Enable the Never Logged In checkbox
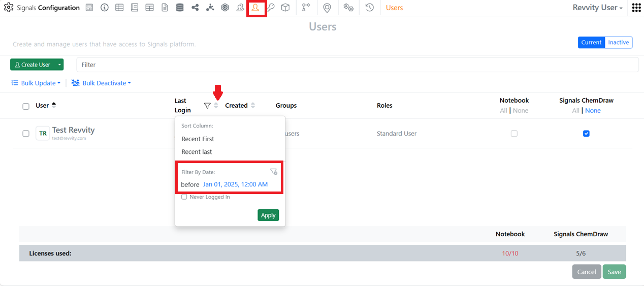 point(184,197)
